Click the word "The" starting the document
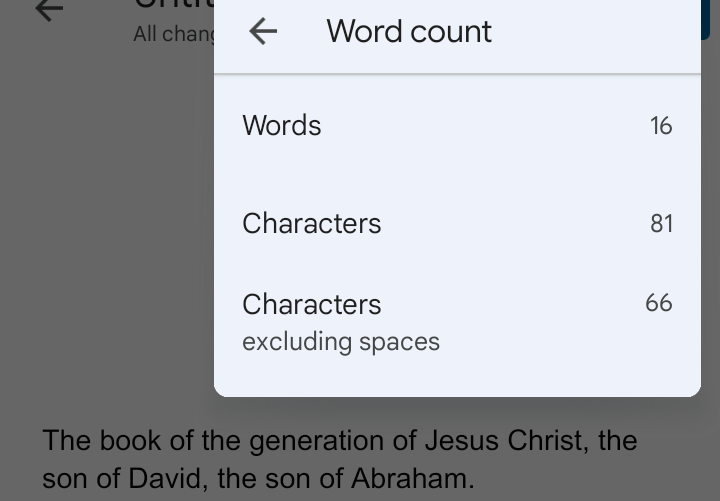The height and width of the screenshot is (501, 720). 67,441
